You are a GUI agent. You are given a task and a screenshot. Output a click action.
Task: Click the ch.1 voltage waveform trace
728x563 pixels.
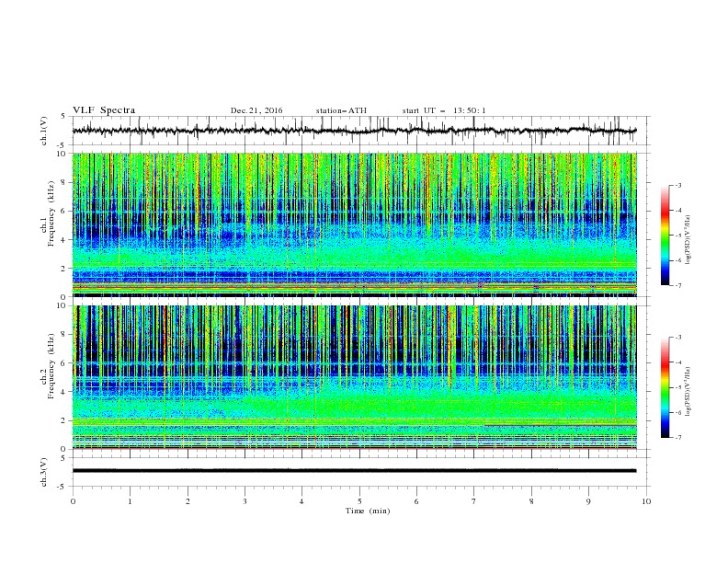pyautogui.click(x=354, y=131)
